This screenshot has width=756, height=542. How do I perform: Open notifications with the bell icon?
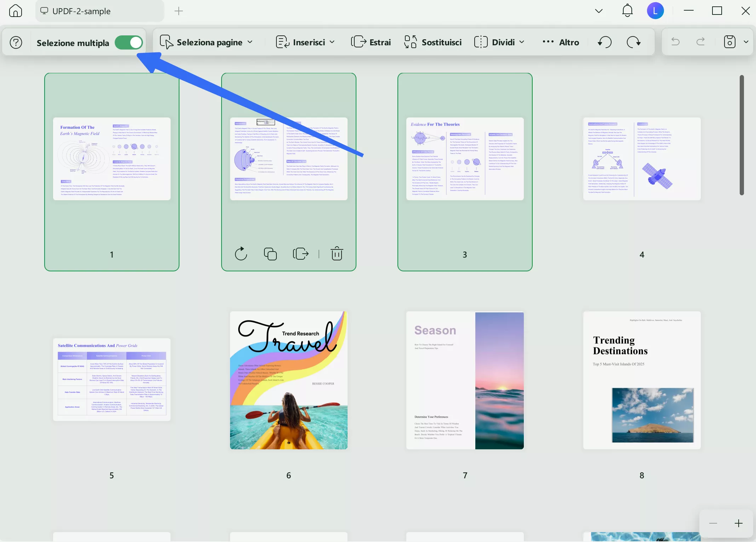point(627,11)
